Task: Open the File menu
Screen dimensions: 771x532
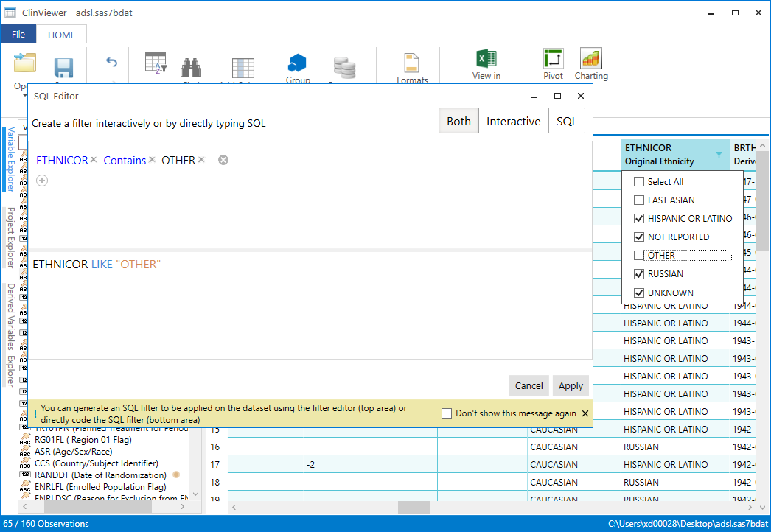Action: pyautogui.click(x=18, y=35)
